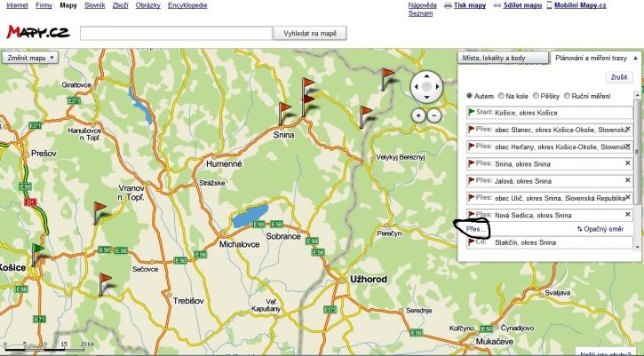Viewport: 644px width, 356px height.
Task: Open the Mobilní Mapy.cz link
Action: click(580, 5)
